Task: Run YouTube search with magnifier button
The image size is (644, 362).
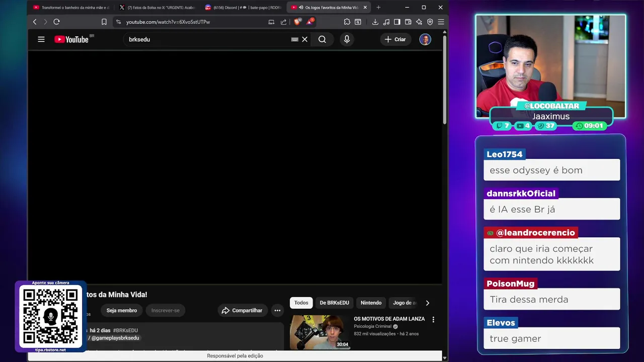Action: (x=323, y=39)
